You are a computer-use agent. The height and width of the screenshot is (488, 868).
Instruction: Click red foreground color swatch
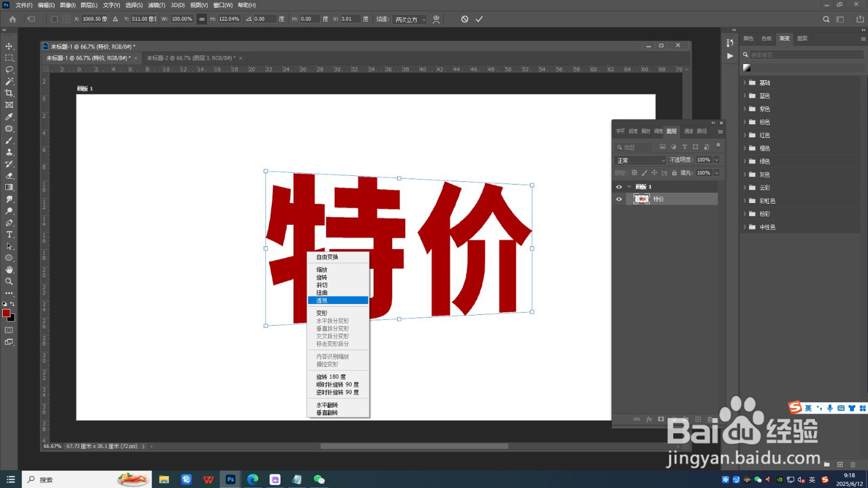[x=7, y=313]
